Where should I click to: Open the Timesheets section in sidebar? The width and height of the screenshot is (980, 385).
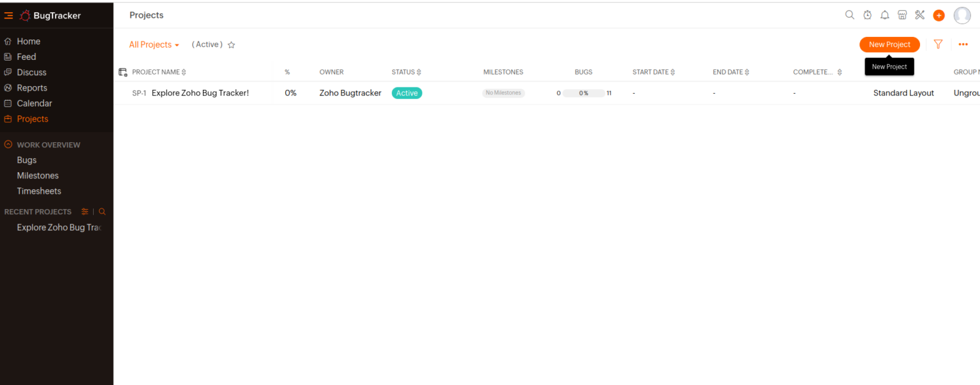pos(39,191)
